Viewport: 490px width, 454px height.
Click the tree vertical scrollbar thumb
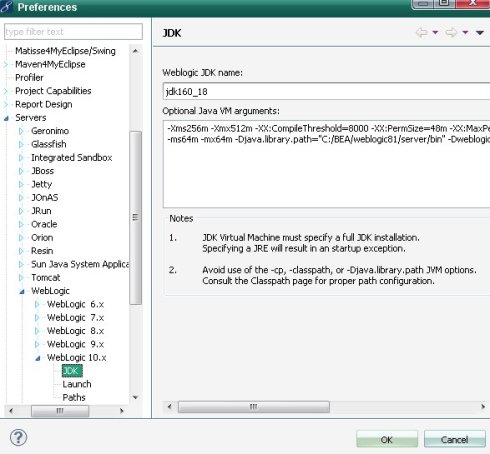click(x=135, y=218)
